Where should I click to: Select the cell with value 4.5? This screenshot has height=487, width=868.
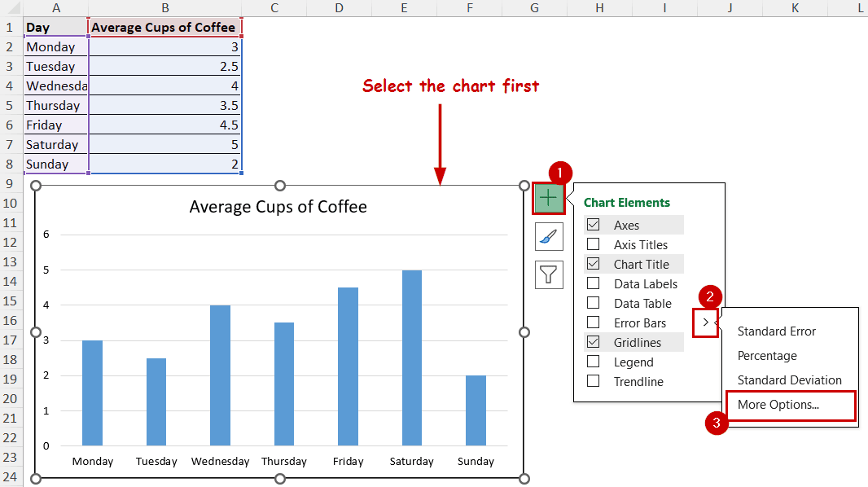coord(165,125)
